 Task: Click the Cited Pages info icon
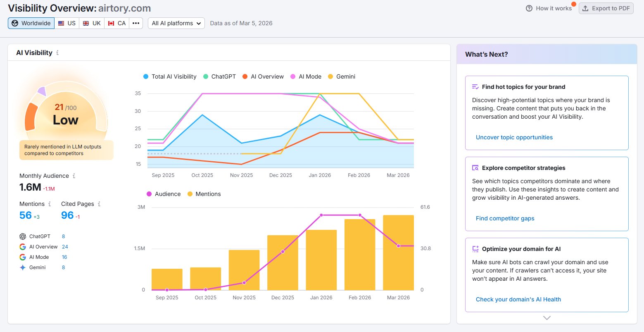99,204
